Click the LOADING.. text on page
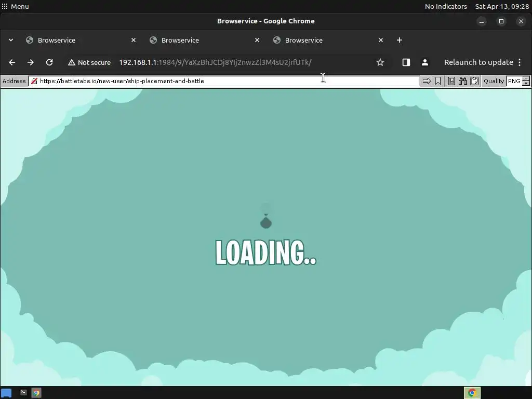Image resolution: width=532 pixels, height=399 pixels. [x=266, y=252]
